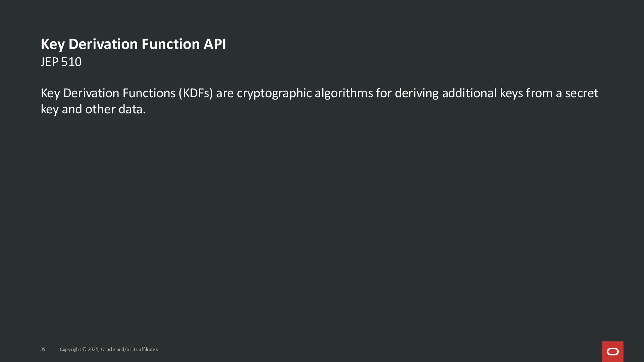Click the phrase 'key and other data.'

coord(93,109)
